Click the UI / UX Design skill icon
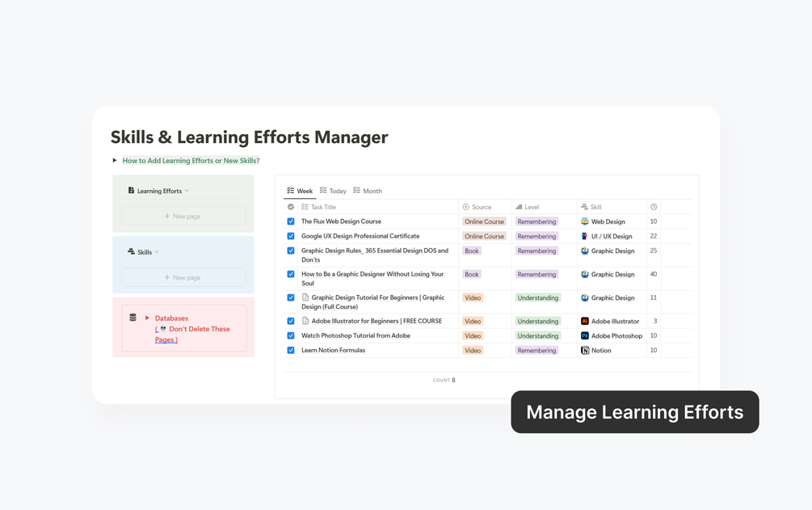 pos(585,236)
